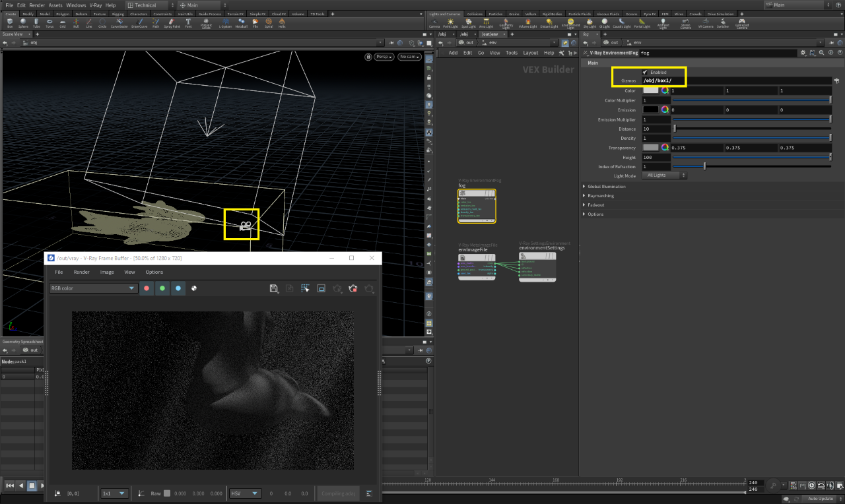Select the Spray Paint shelf tool
845x504 pixels.
[x=172, y=23]
